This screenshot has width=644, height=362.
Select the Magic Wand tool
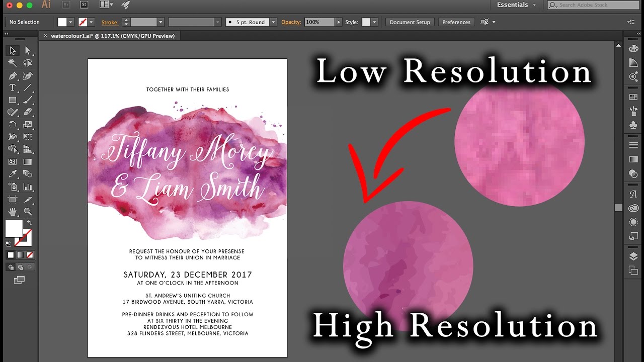[x=13, y=63]
